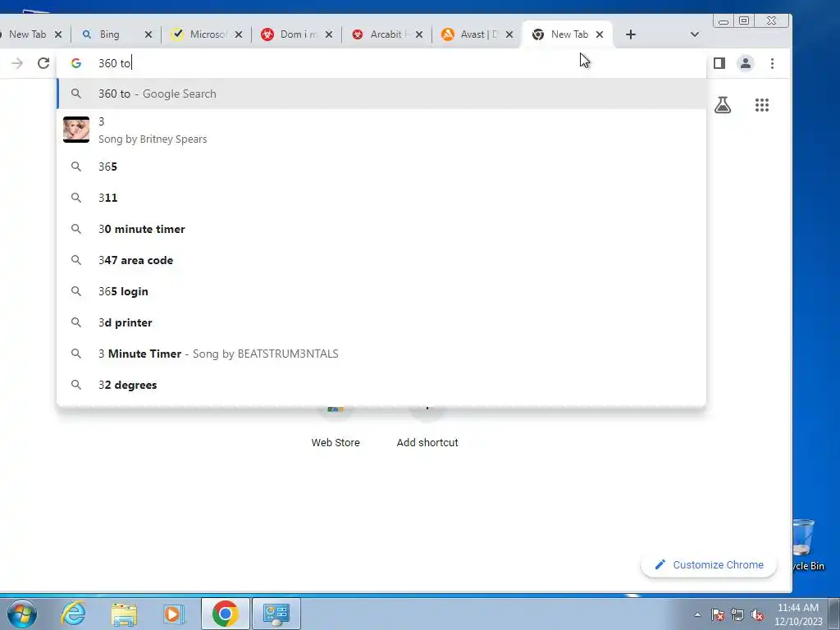Close the active New Tab
This screenshot has width=840, height=630.
600,34
